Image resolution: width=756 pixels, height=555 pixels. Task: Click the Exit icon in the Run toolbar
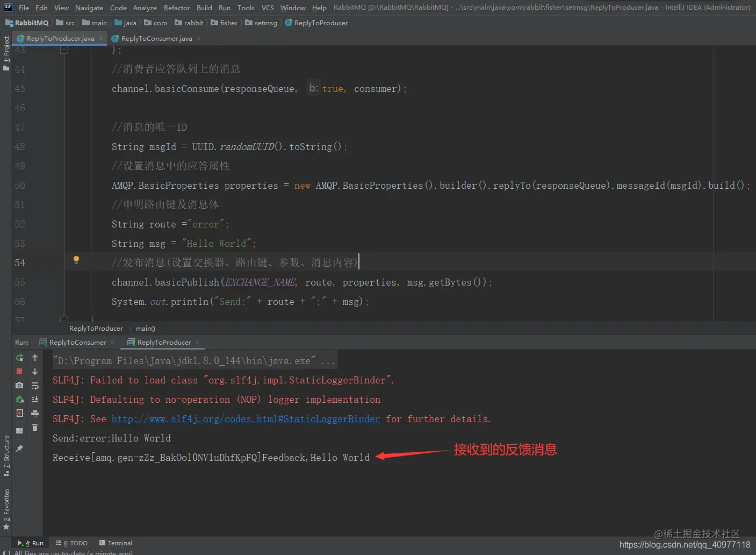(19, 414)
